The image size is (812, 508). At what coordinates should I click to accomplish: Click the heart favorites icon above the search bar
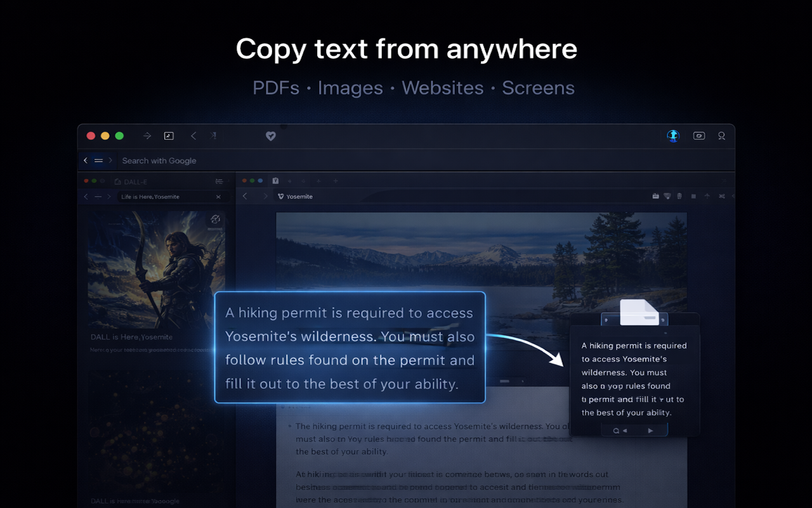(271, 136)
